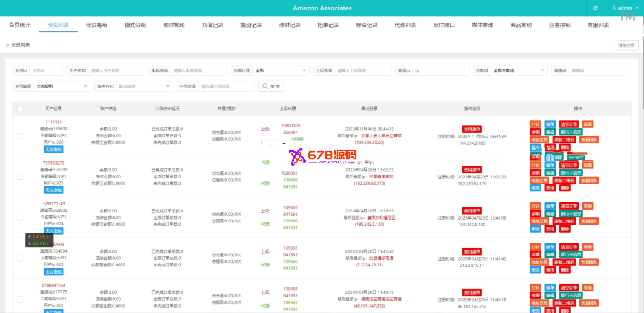Click the admin user icon in header
644x313 pixels.
point(615,8)
